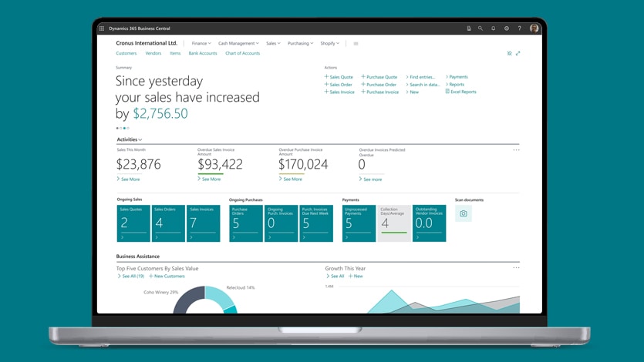Click the search magnifier icon

tap(480, 28)
